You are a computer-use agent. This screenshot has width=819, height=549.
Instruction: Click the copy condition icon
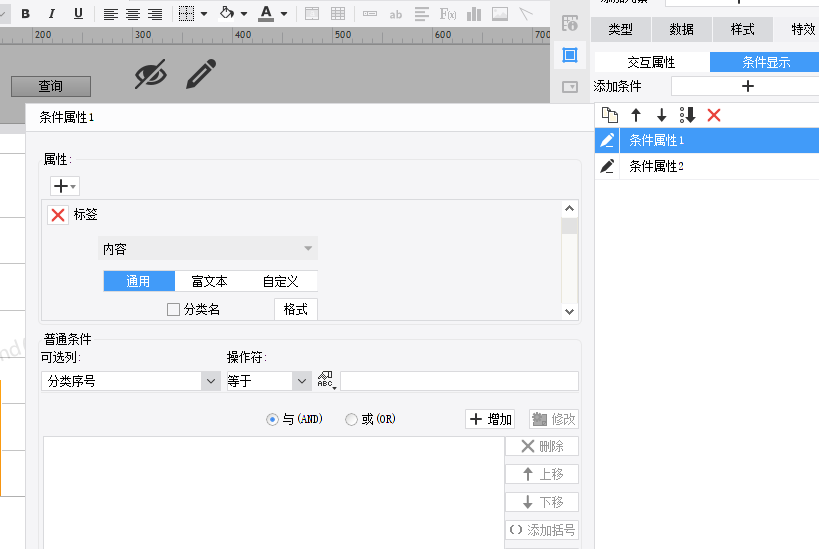(x=610, y=115)
